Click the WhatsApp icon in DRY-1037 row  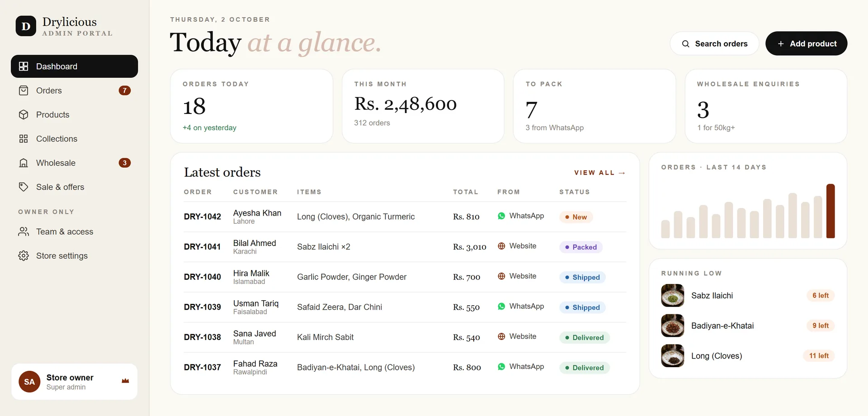(501, 367)
